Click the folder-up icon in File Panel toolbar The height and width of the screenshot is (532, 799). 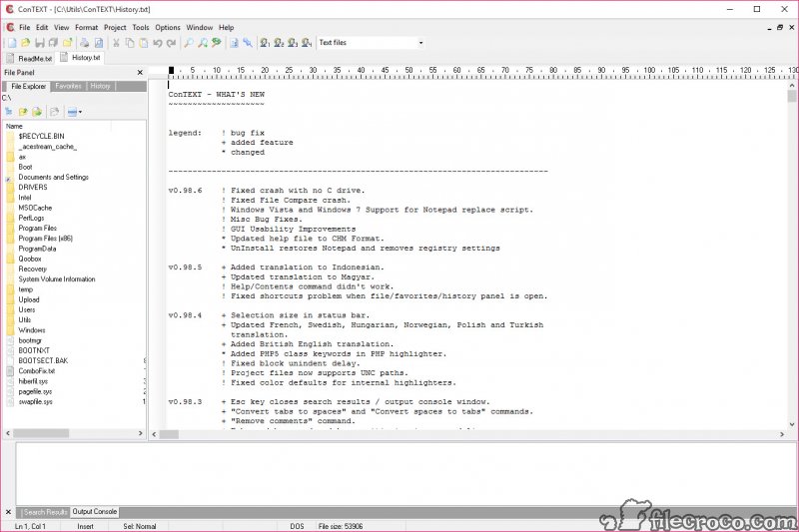click(x=23, y=112)
